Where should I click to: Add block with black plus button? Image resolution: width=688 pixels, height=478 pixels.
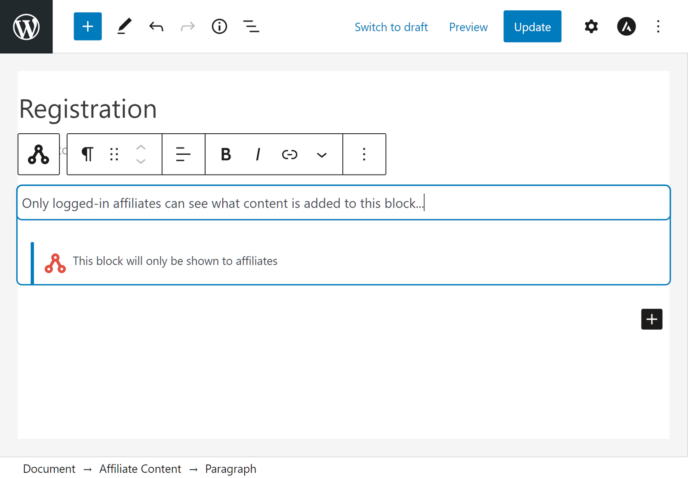click(x=652, y=319)
